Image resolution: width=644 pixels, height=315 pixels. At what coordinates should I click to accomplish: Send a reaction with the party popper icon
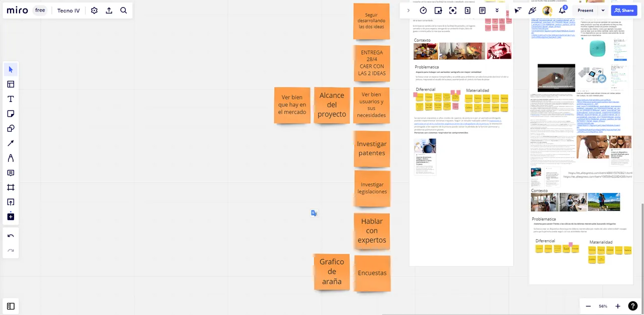pyautogui.click(x=532, y=11)
